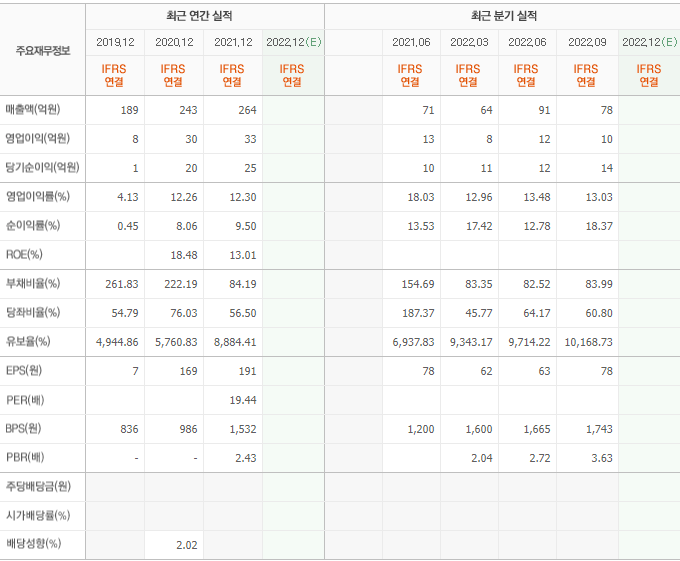The image size is (680, 561).
Task: Select the PBR(배) row label
Action: pyautogui.click(x=25, y=457)
